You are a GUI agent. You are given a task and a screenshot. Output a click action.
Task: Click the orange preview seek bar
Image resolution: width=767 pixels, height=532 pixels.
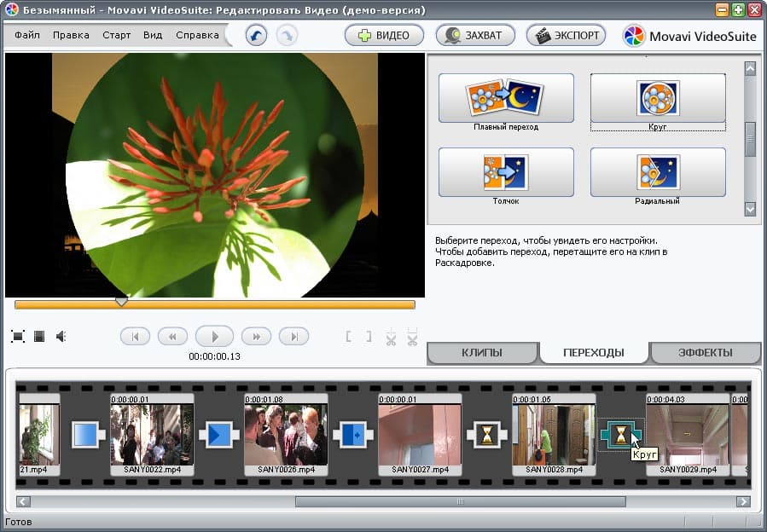[x=215, y=305]
